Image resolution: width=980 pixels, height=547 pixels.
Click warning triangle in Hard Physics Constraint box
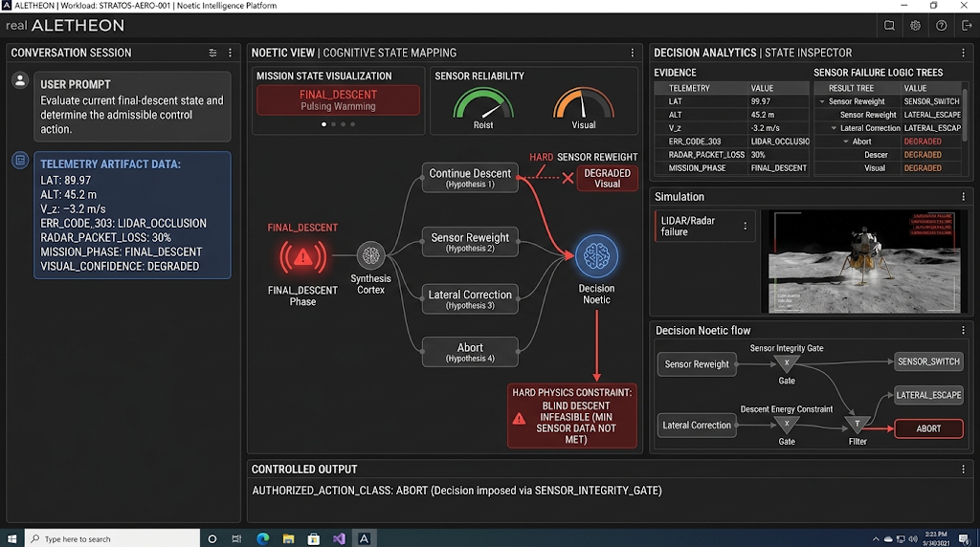519,418
